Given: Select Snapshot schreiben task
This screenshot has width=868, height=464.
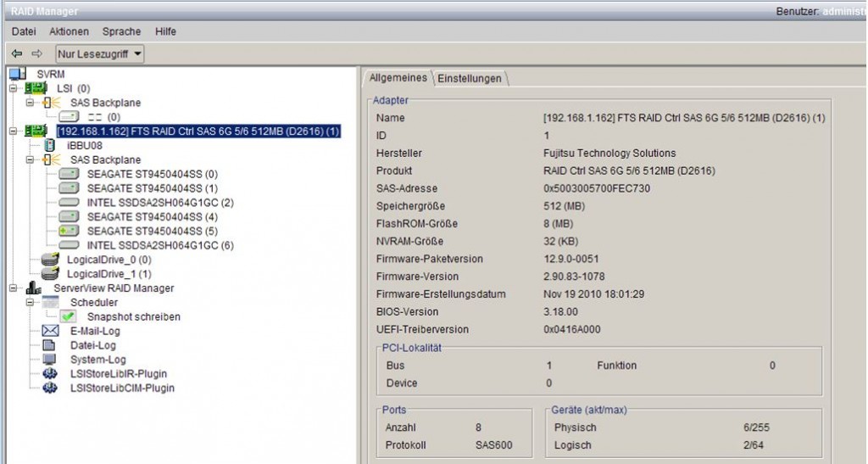Looking at the screenshot, I should click(133, 316).
